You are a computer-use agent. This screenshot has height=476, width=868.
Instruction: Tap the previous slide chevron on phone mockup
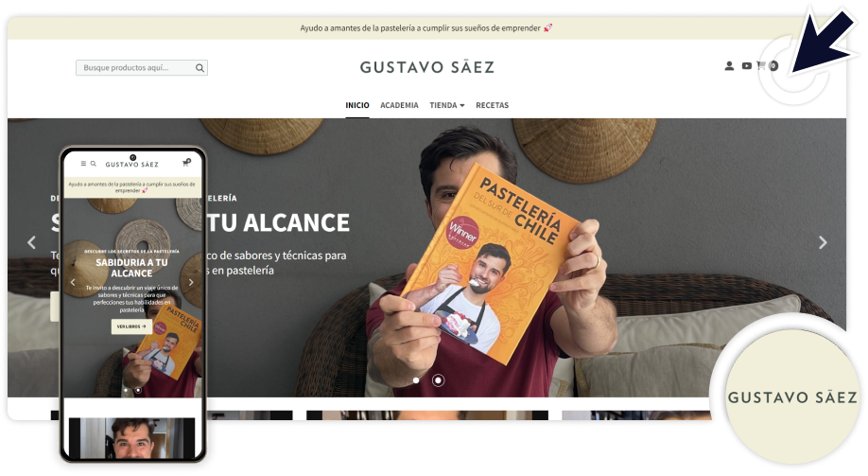tap(74, 282)
